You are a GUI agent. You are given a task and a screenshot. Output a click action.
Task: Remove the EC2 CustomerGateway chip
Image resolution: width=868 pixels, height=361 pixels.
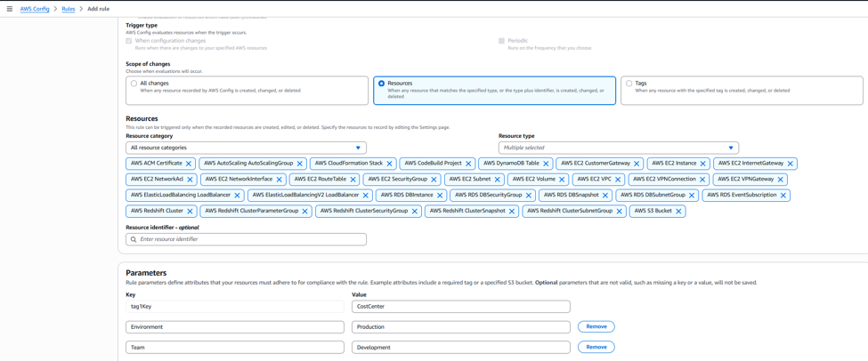point(637,164)
